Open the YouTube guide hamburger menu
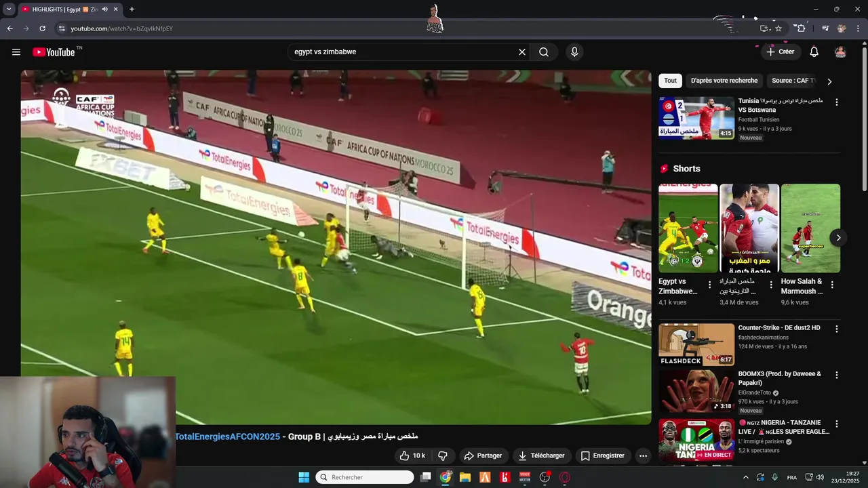Image resolution: width=868 pixels, height=488 pixels. 16,52
